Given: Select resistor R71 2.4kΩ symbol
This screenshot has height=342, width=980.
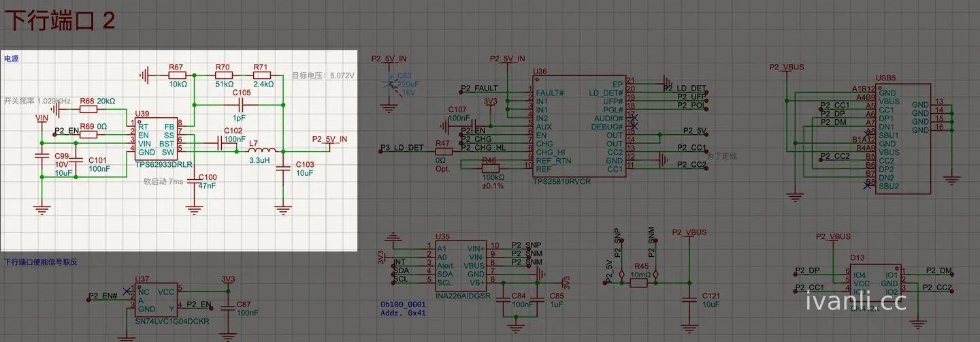Looking at the screenshot, I should point(261,74).
